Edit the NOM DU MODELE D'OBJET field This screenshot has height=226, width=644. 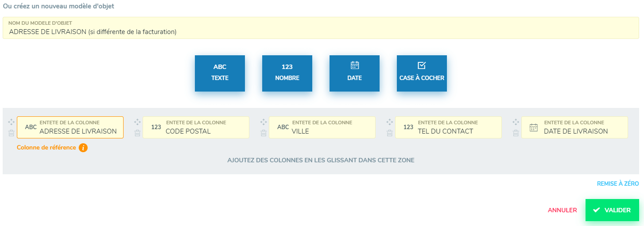pos(321,28)
